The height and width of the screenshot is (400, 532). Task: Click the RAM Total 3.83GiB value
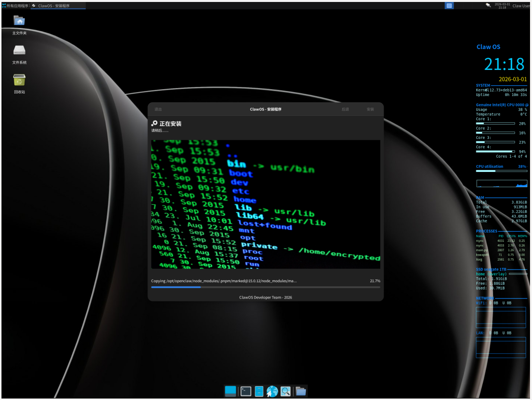coord(519,202)
